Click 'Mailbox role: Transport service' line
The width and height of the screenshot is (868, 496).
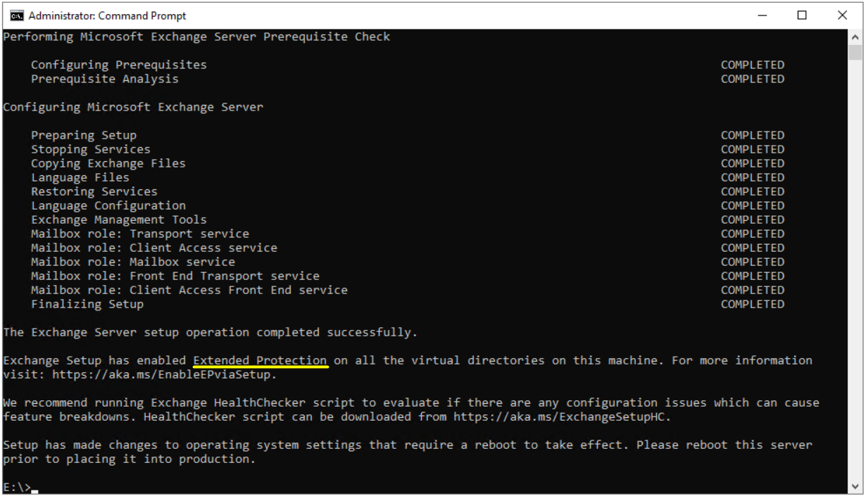point(140,234)
